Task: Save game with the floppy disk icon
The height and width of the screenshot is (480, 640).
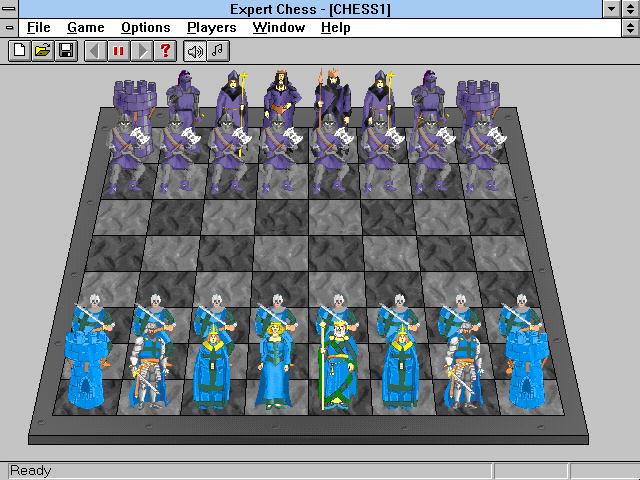Action: [x=66, y=51]
